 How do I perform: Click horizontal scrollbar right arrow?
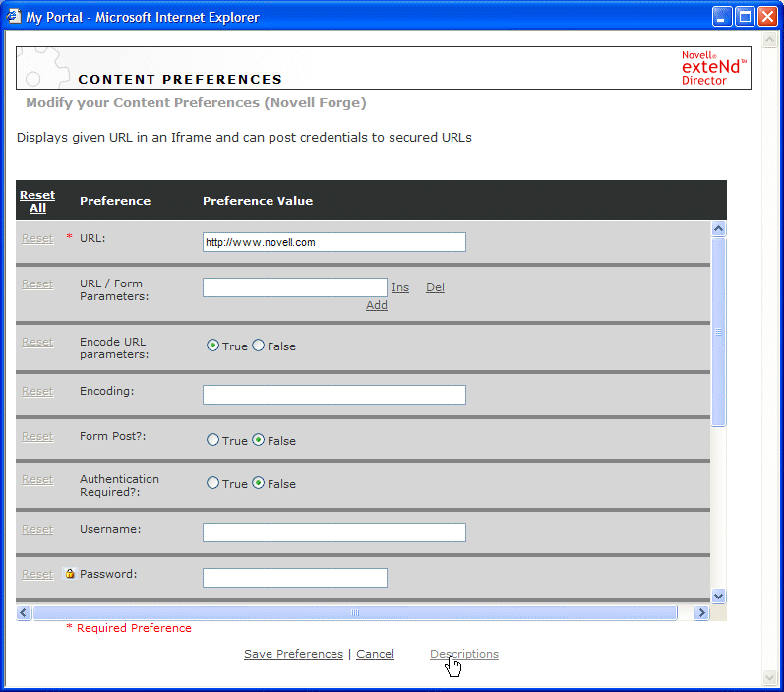(x=701, y=613)
